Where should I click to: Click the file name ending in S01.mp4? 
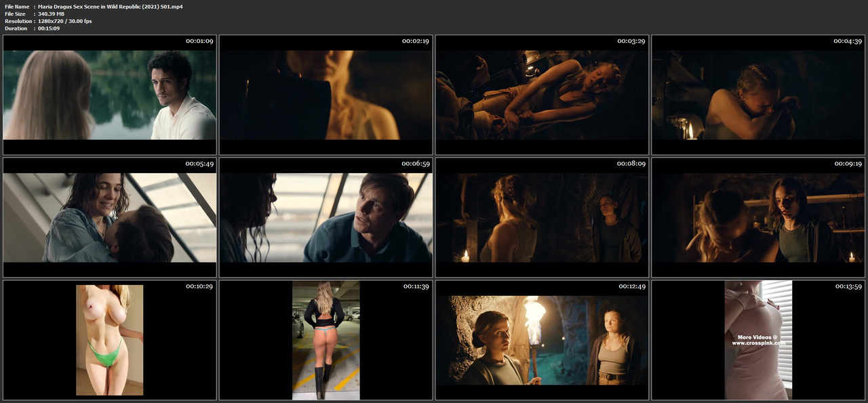tap(110, 6)
